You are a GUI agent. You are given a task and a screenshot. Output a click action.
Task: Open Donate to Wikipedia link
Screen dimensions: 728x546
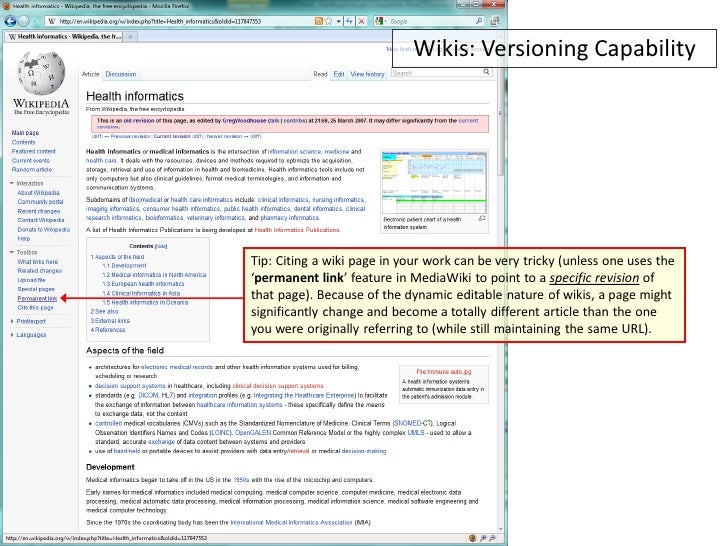click(x=44, y=229)
